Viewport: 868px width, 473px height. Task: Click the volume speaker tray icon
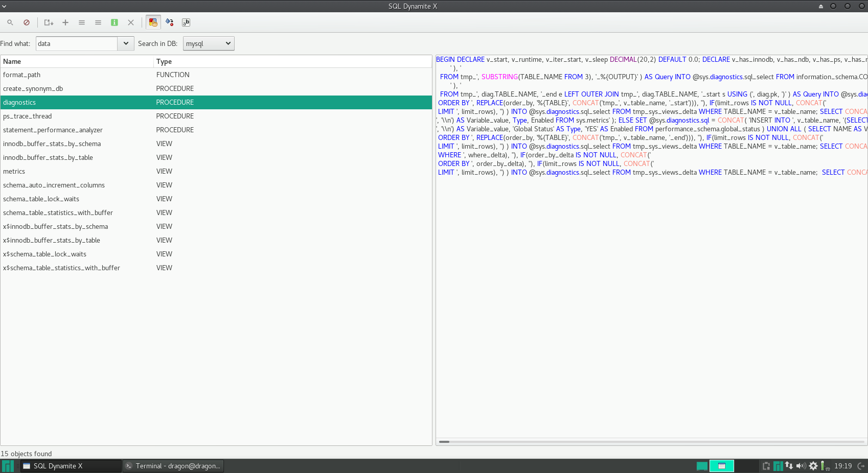pos(801,466)
